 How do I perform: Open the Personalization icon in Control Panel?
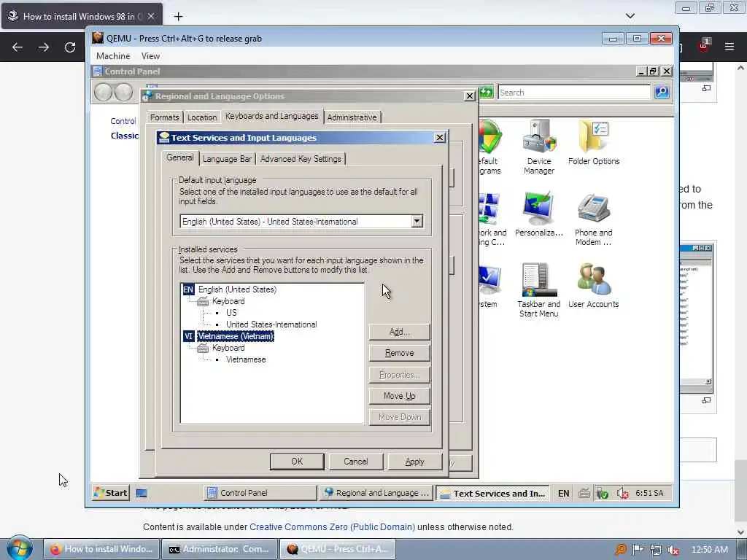pos(539,214)
